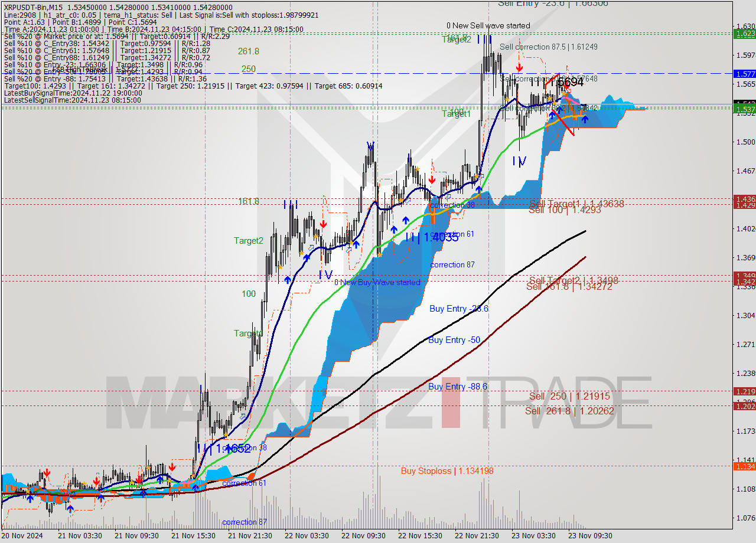Click 'Sell %20 @ Market price' row

[116, 36]
